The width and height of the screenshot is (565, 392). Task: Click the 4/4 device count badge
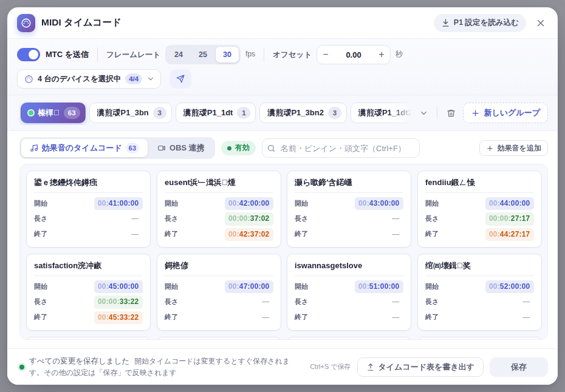point(134,79)
